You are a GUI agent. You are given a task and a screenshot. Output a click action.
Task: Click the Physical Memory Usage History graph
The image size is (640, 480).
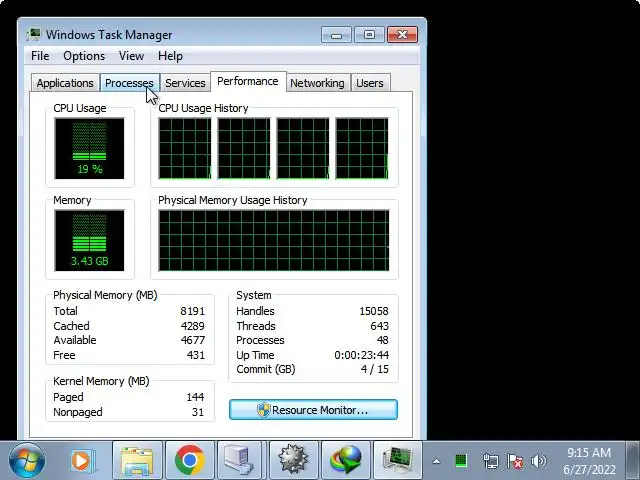tap(274, 240)
